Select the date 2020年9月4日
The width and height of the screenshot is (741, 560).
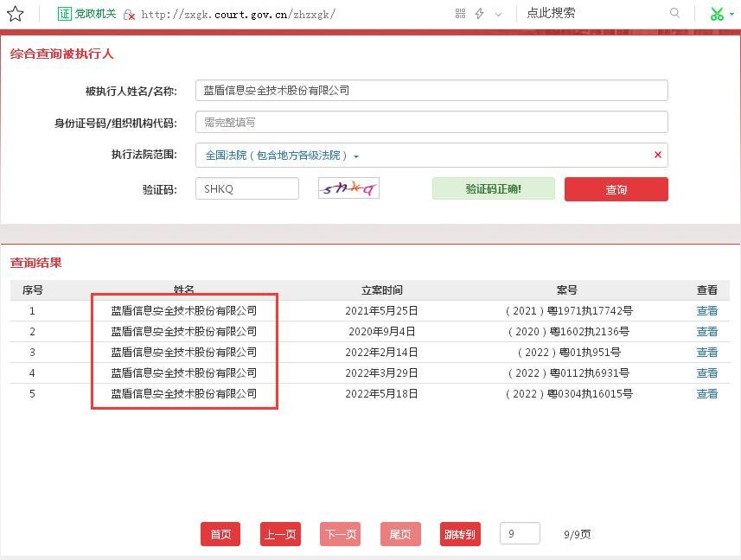(x=381, y=332)
